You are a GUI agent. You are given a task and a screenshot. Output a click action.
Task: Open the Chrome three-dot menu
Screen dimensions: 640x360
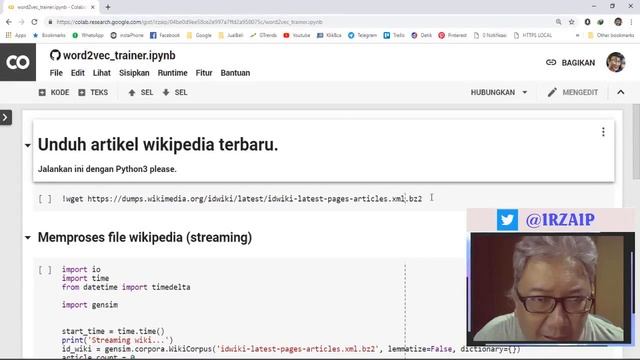pyautogui.click(x=631, y=22)
